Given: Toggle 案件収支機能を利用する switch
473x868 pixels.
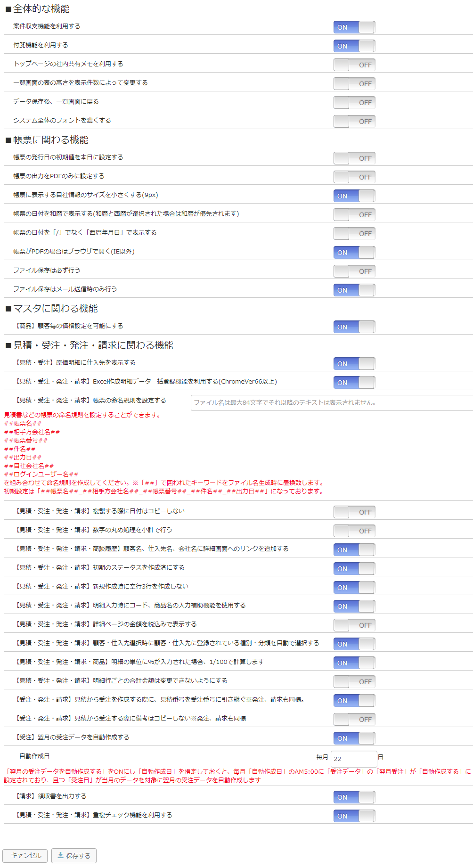Looking at the screenshot, I should point(354,27).
